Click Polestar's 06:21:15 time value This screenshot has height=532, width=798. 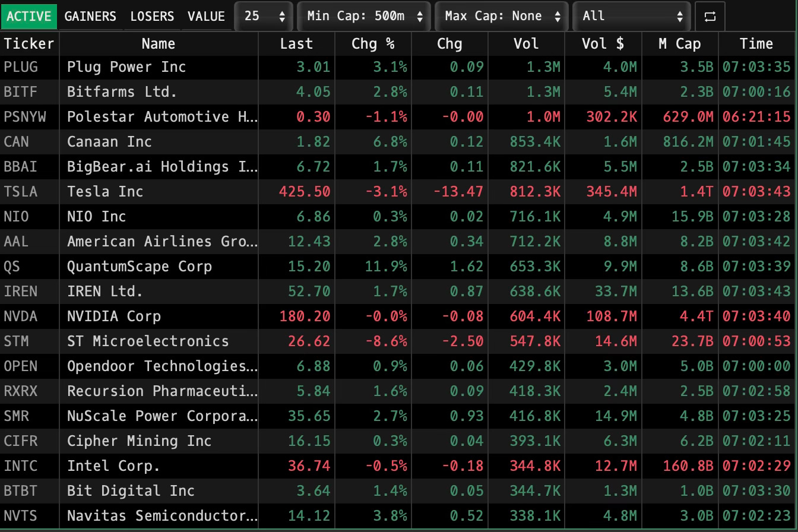coord(756,117)
